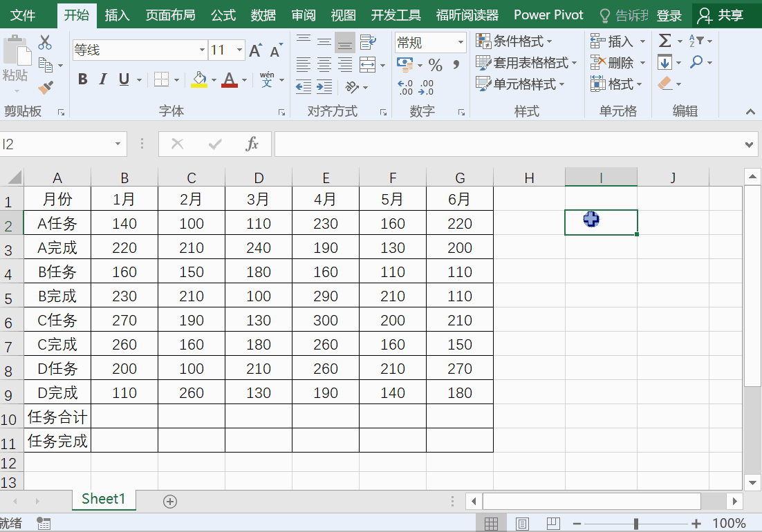This screenshot has width=762, height=532.
Task: Collapse the ribbon
Action: 750,112
